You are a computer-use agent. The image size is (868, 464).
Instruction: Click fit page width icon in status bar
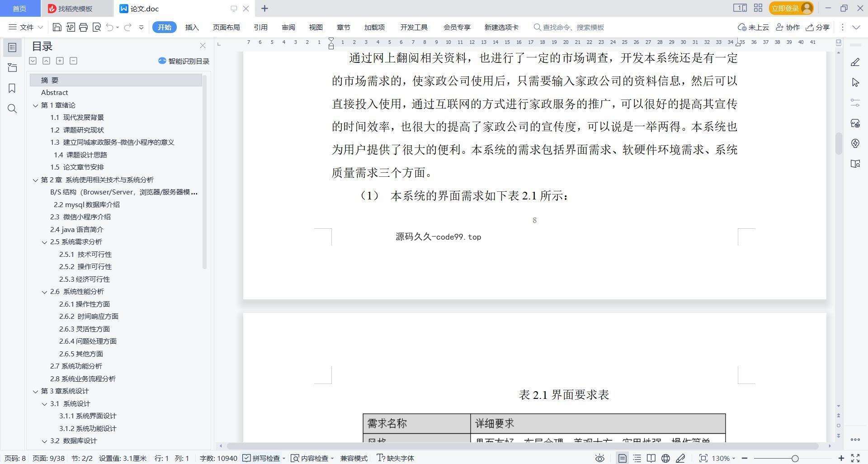(x=703, y=458)
